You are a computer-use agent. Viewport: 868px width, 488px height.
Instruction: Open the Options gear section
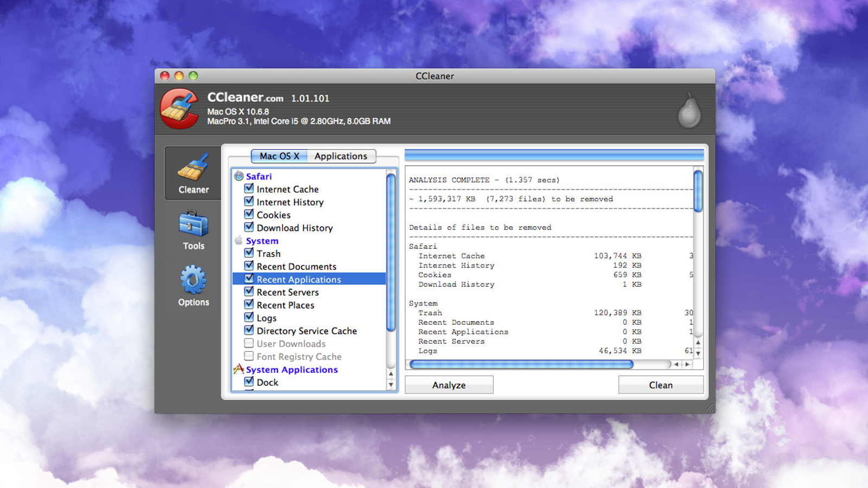[x=193, y=286]
